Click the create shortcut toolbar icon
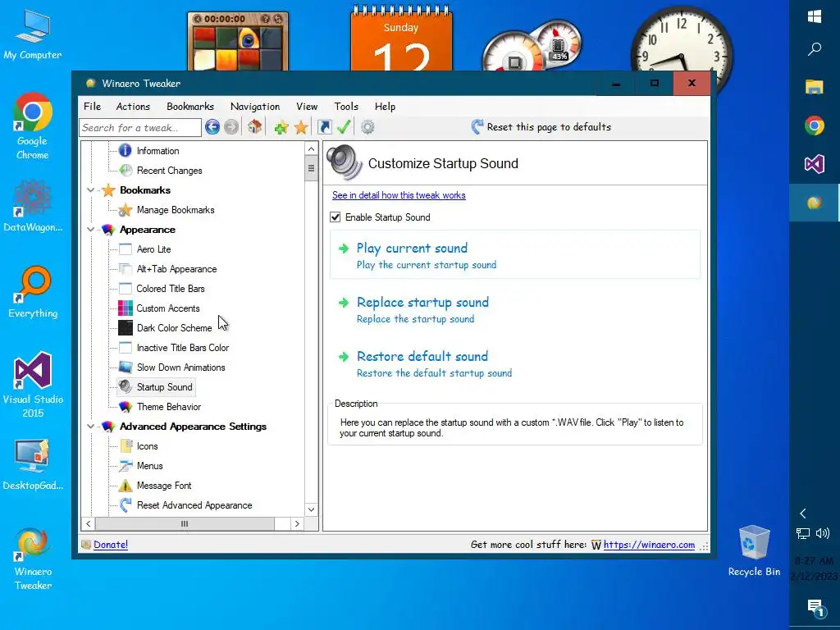 (324, 127)
